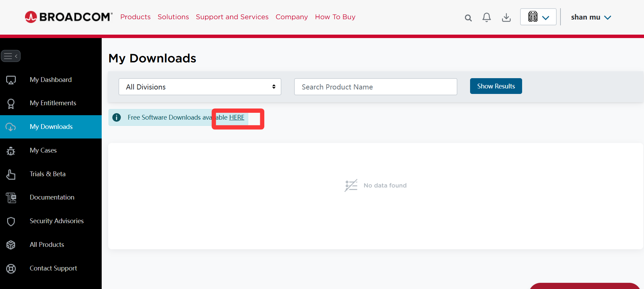Click the Show Results button
Screen dimensions: 644x289
pyautogui.click(x=496, y=86)
